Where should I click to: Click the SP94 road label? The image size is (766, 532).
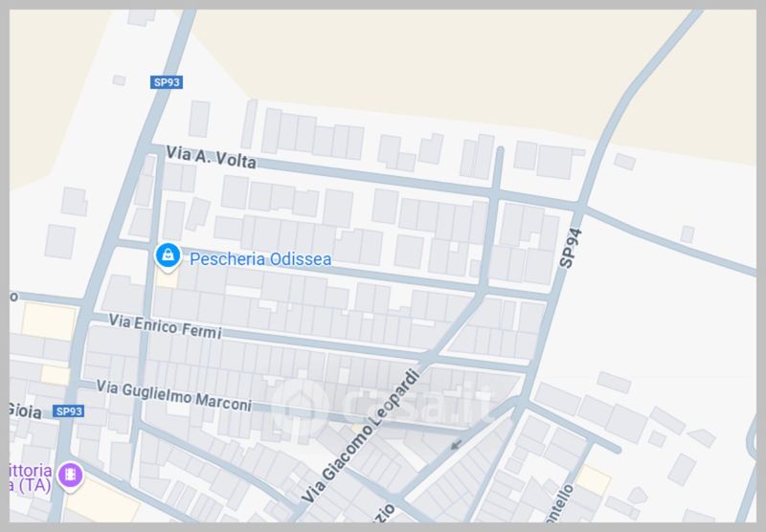[571, 248]
